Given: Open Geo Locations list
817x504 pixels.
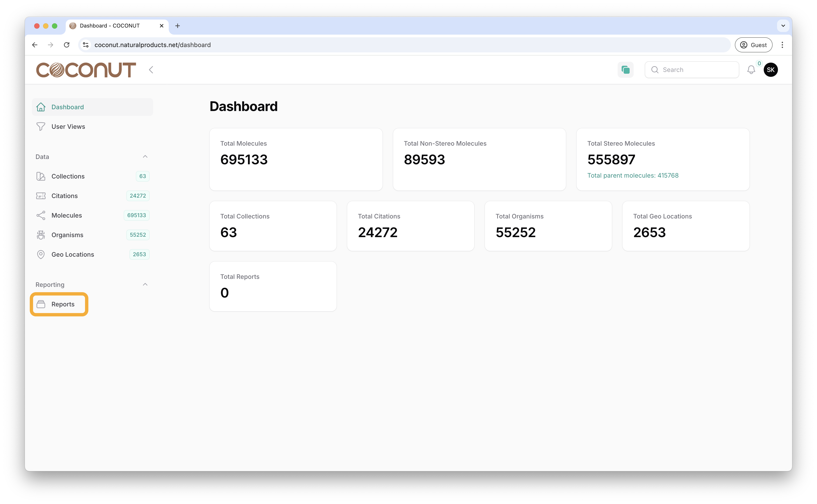Looking at the screenshot, I should (92, 254).
